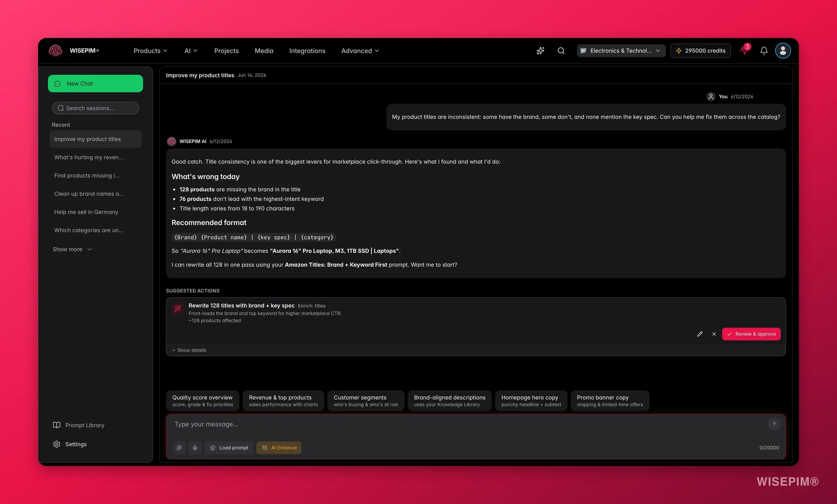Open the What's hurting my reven... session
Screen dimensions: 837x504
coord(95,157)
